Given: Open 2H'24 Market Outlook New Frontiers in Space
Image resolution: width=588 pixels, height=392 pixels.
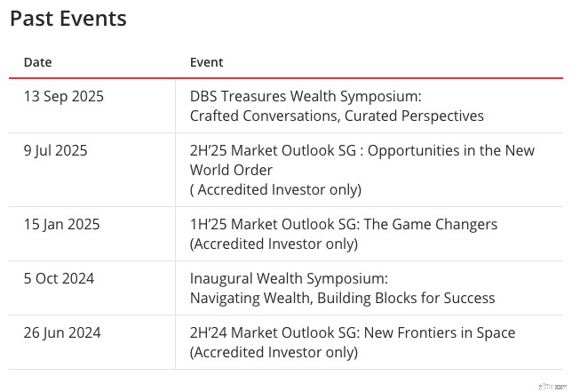Looking at the screenshot, I should pos(353,333).
